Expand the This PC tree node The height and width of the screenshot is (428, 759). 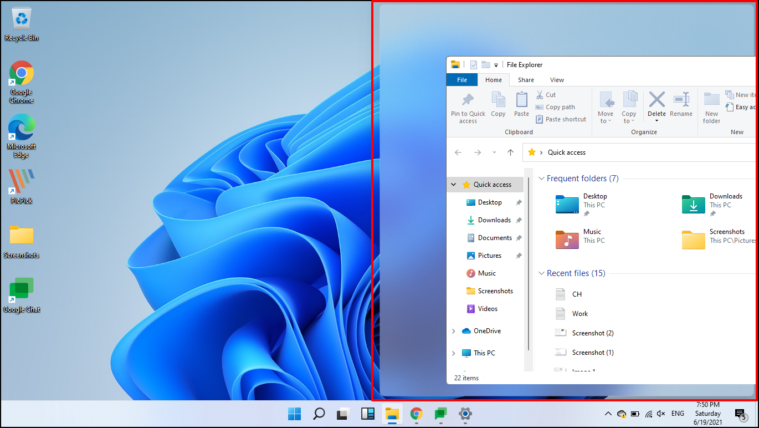coord(454,353)
